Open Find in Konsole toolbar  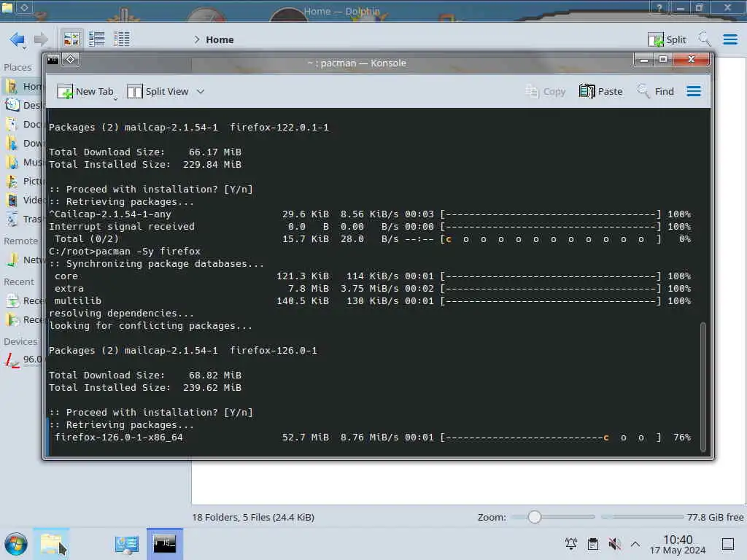click(x=656, y=91)
